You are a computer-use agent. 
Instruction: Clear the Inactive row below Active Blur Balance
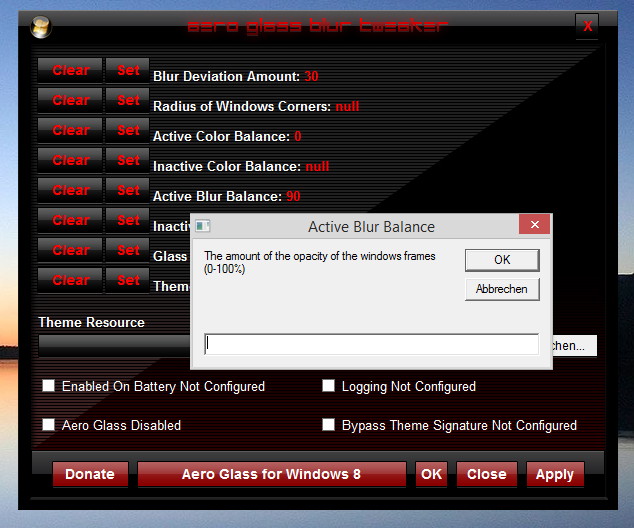(x=70, y=220)
